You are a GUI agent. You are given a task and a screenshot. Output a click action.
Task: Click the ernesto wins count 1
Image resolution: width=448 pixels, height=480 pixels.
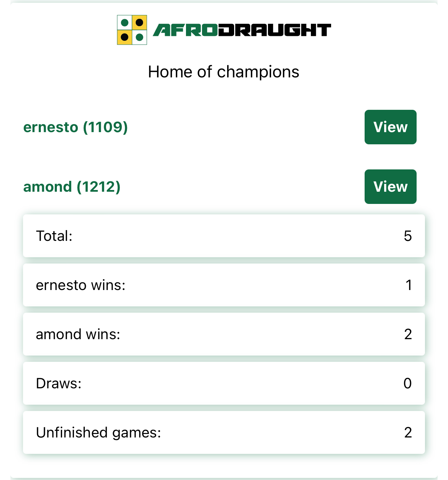pos(409,285)
